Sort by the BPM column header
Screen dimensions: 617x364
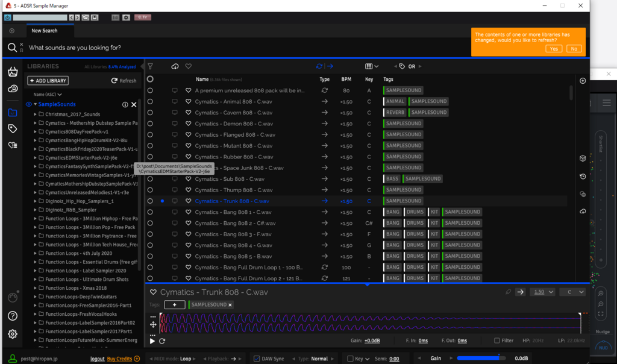346,79
